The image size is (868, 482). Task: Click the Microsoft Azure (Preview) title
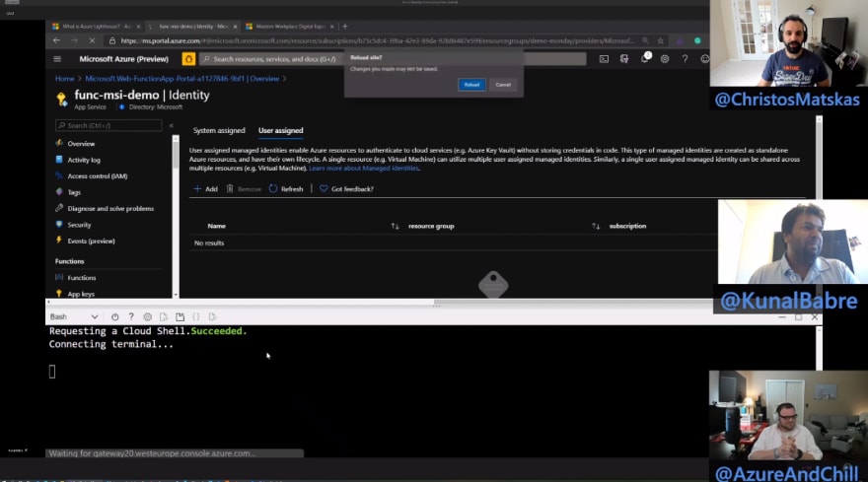123,59
